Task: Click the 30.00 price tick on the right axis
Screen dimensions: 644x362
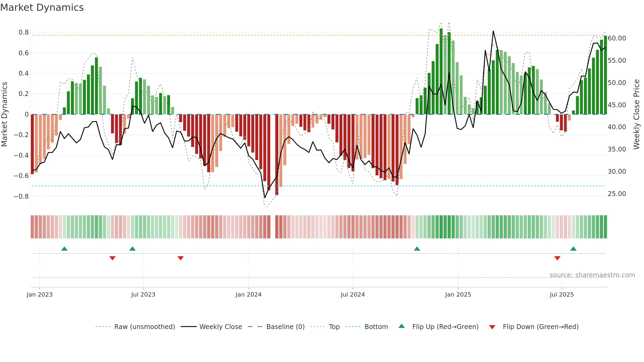Action: [617, 171]
